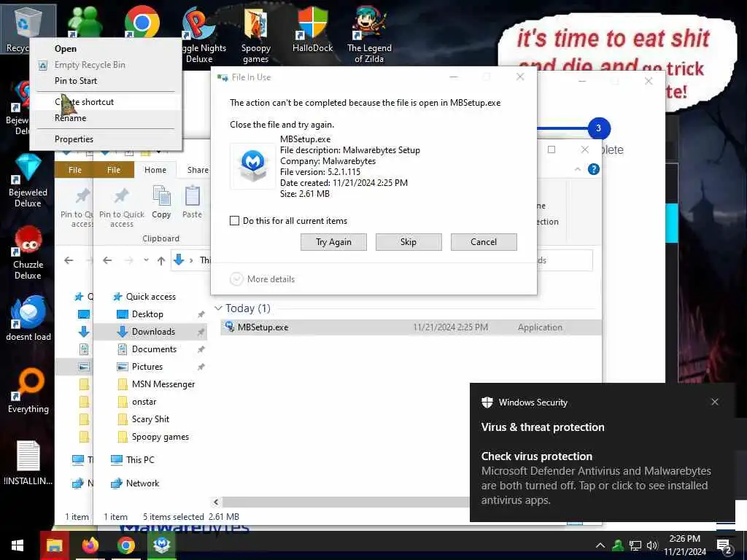Click the Paste icon in Explorer ribbon
Image resolution: width=747 pixels, height=560 pixels.
click(192, 203)
